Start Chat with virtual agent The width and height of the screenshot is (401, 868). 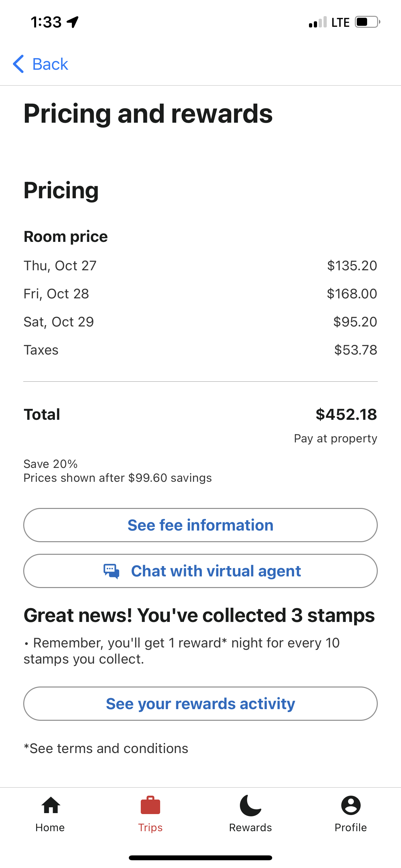tap(216, 571)
